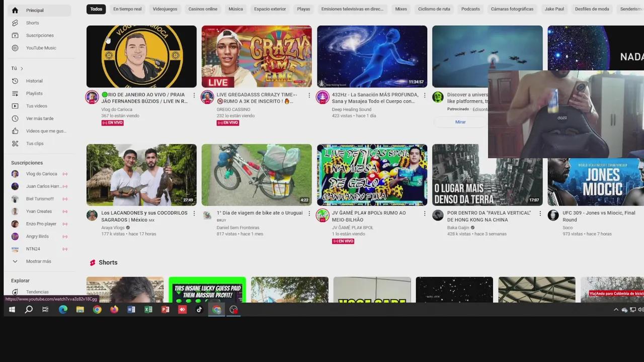644x362 pixels.
Task: Expand Mostrar más in subscriptions
Action: click(x=38, y=261)
